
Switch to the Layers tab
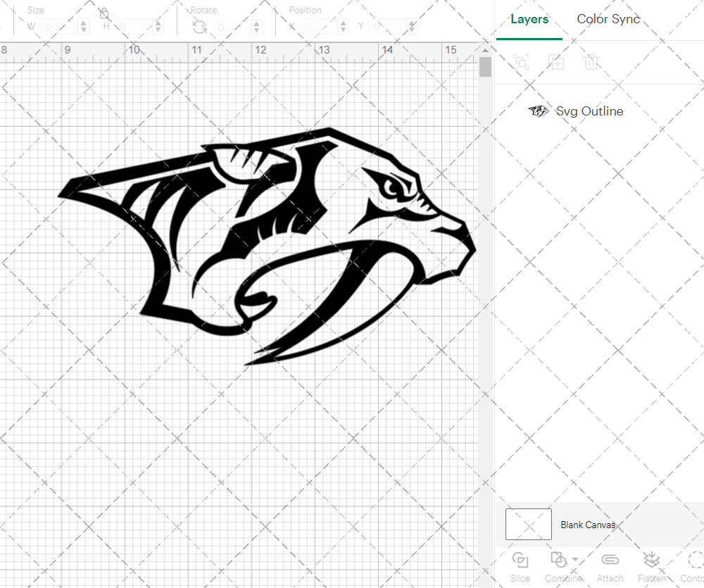tap(529, 20)
